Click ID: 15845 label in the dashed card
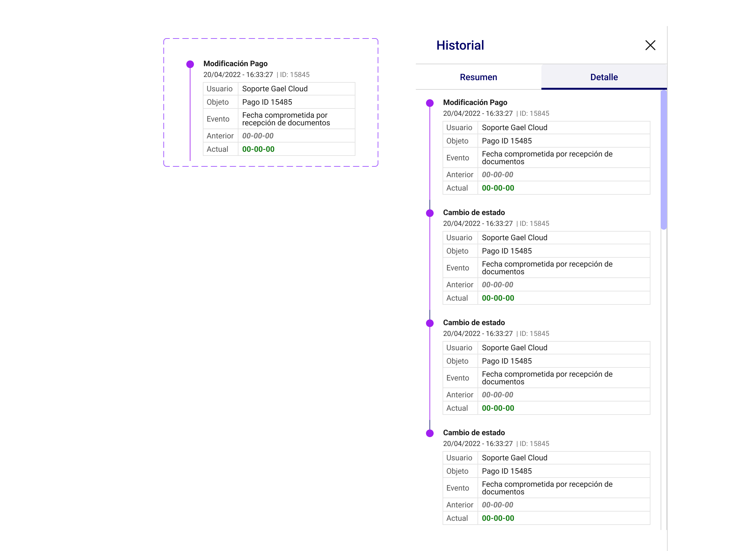Screen dimensions: 756x551 (295, 75)
